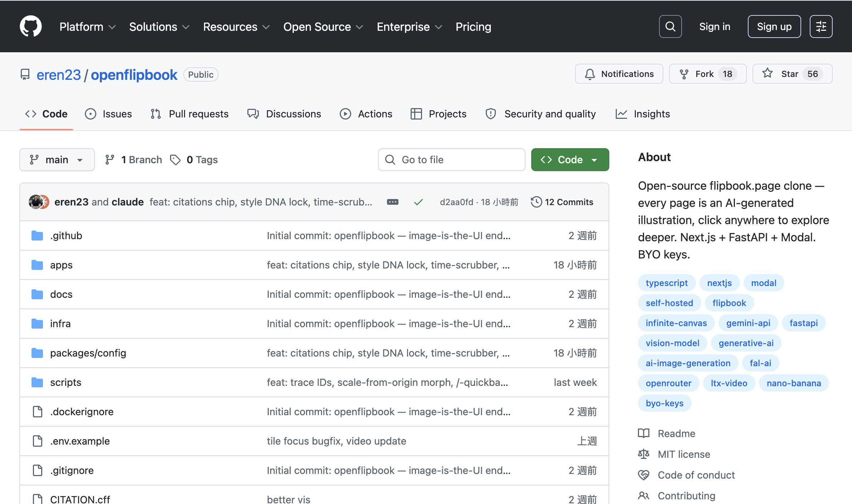852x504 pixels.
Task: Click the Sign up button
Action: (774, 26)
